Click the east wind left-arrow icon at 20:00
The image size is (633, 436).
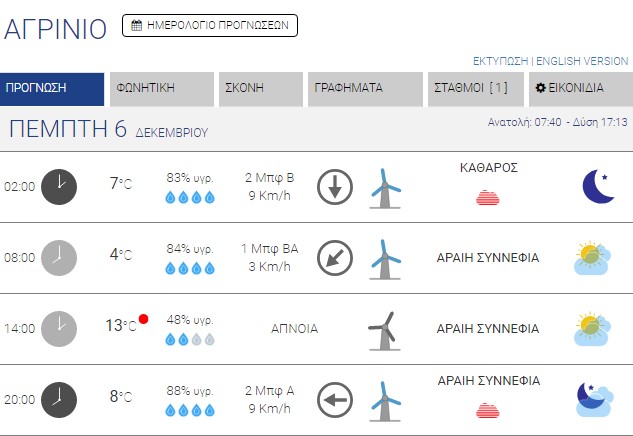(335, 400)
